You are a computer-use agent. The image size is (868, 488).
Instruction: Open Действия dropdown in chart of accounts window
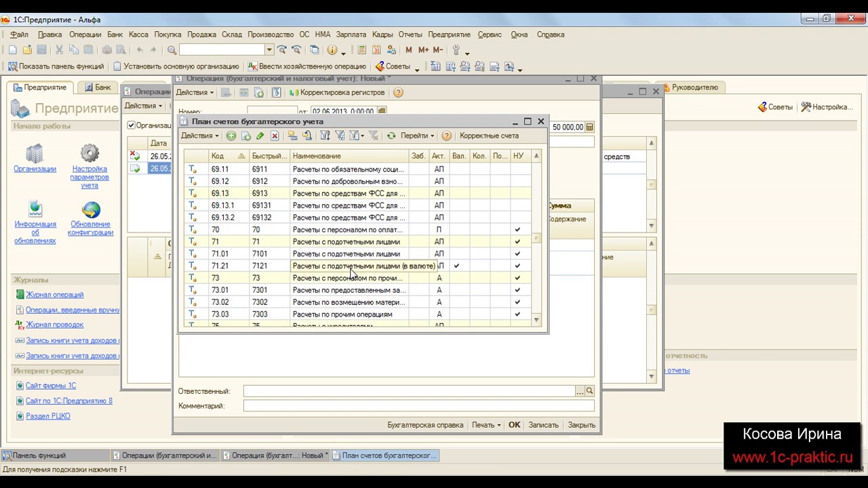pyautogui.click(x=200, y=136)
